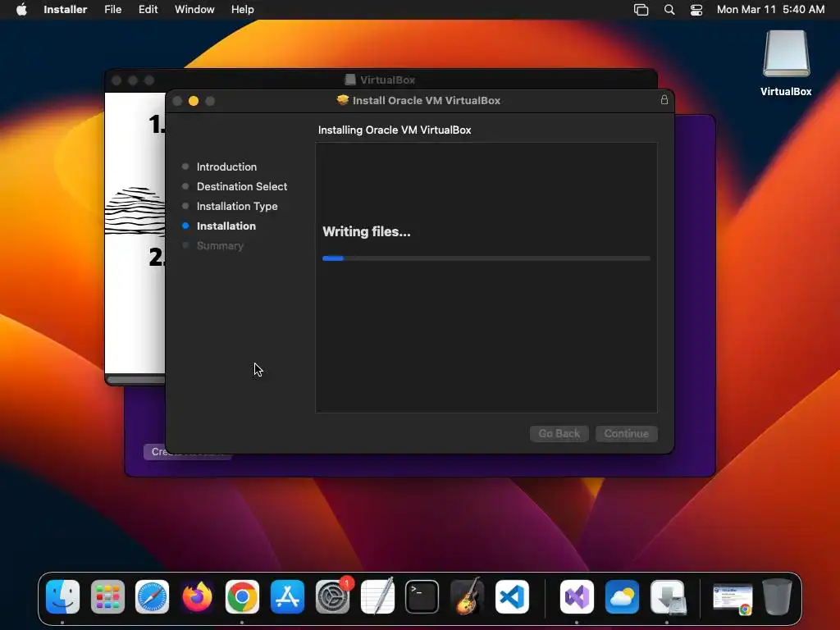Image resolution: width=840 pixels, height=630 pixels.
Task: Click the Installer app icon in dock
Action: coord(668,597)
